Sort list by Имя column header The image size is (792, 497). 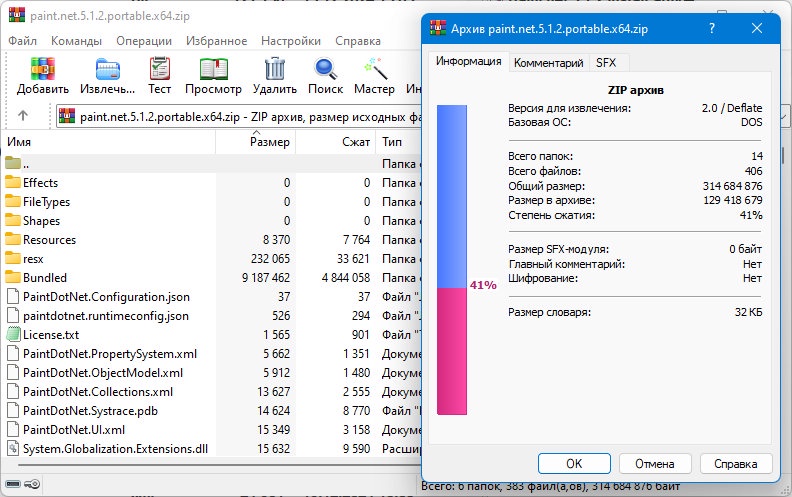tap(109, 142)
